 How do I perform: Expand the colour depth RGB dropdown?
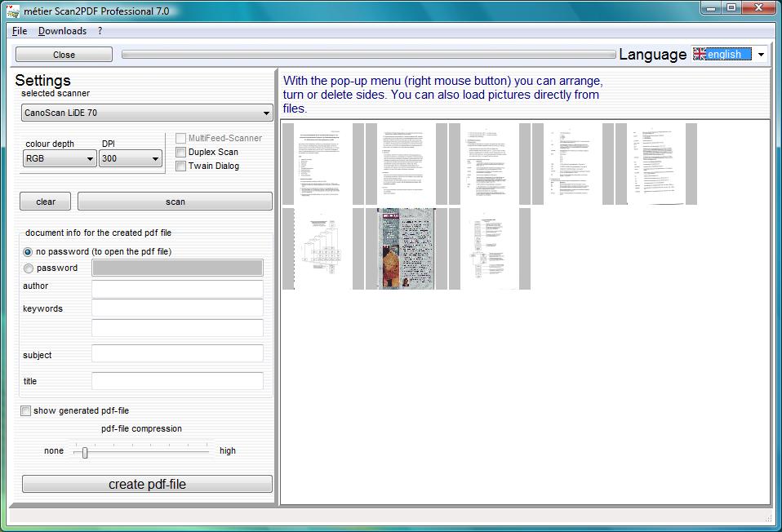click(x=60, y=159)
